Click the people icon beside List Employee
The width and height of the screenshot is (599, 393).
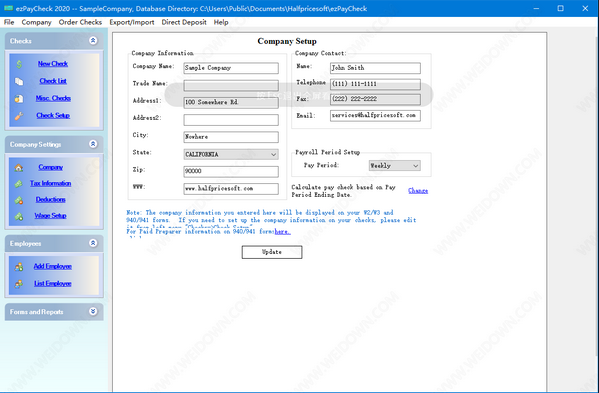point(19,284)
